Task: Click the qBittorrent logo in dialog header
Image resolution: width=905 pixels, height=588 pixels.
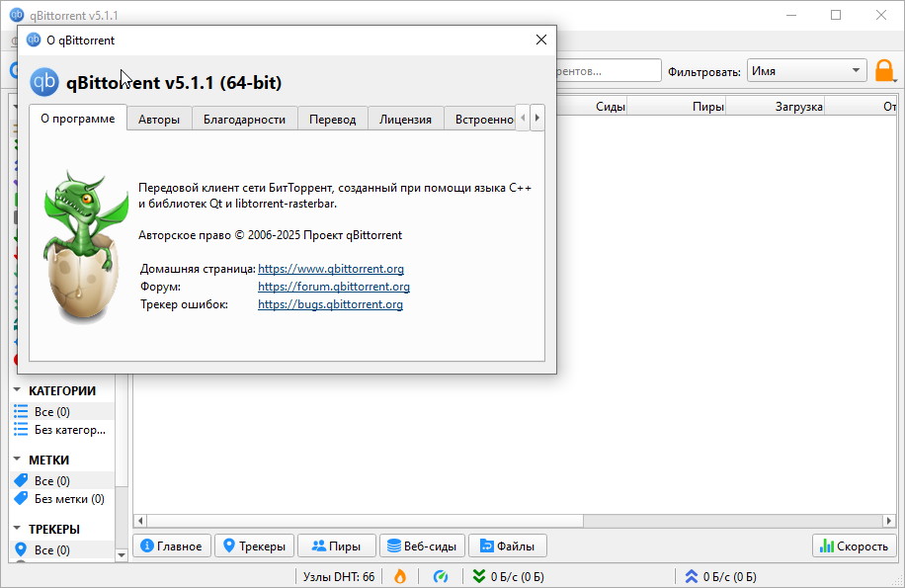Action: tap(44, 82)
